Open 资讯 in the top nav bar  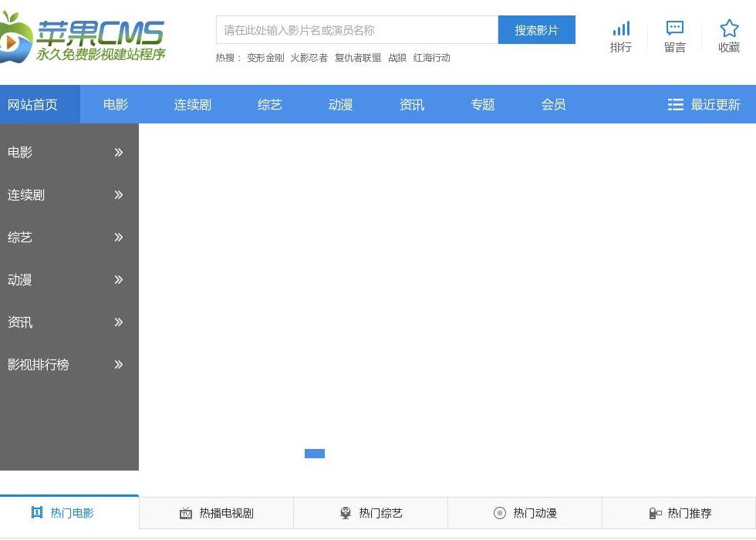coord(412,104)
